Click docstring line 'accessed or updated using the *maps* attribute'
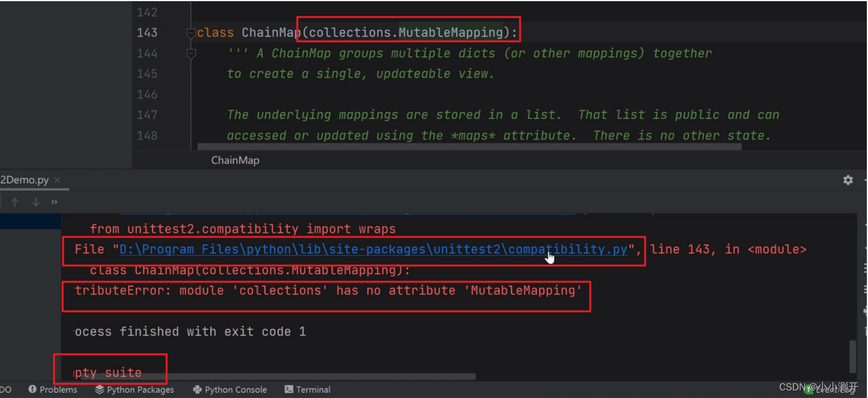Screen dimensions: 868x398 499,135
